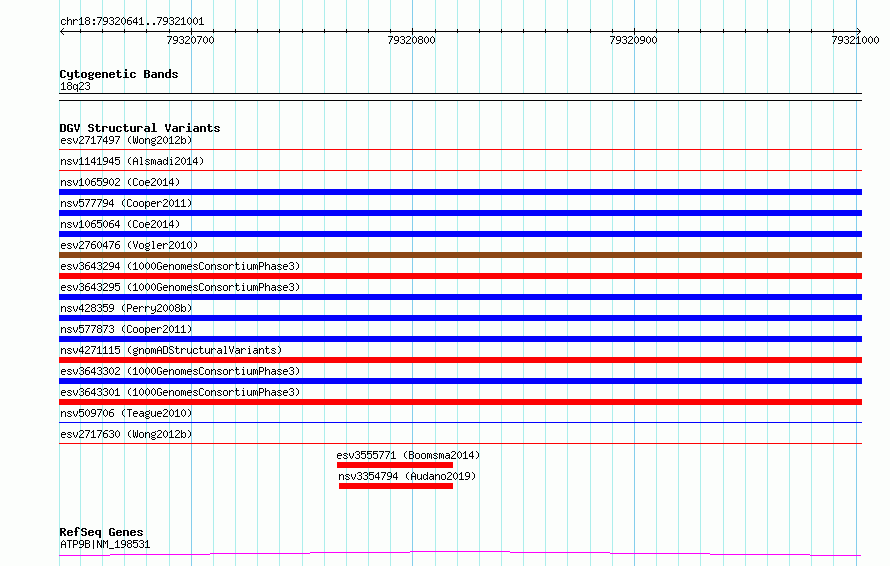
Task: Click the red bar of esv3643294
Action: (460, 276)
